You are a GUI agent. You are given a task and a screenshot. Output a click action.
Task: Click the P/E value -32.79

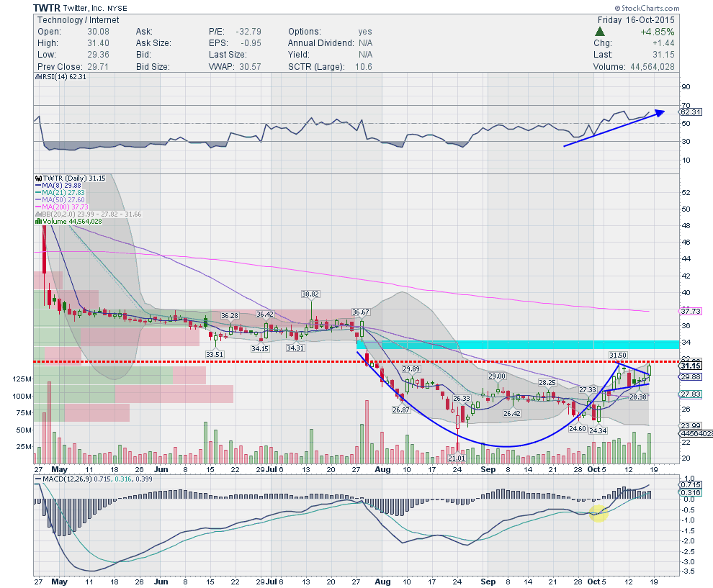point(248,32)
